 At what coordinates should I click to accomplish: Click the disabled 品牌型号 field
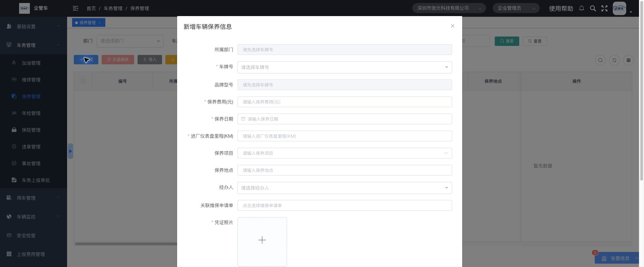[x=344, y=85]
